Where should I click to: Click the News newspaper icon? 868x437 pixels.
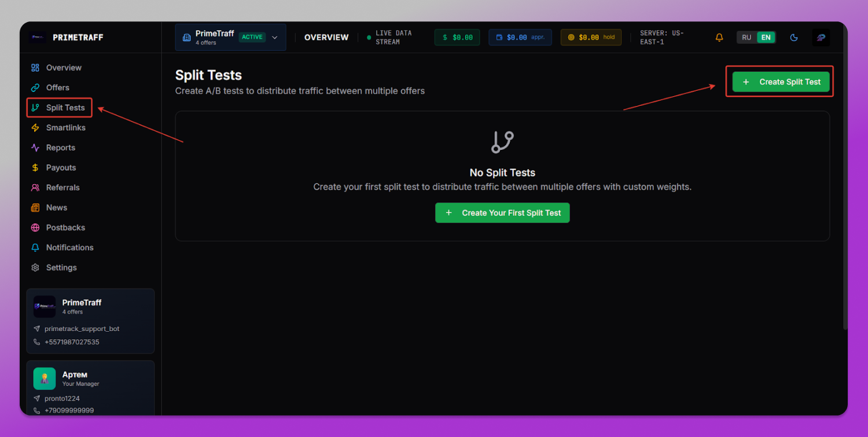(x=35, y=207)
